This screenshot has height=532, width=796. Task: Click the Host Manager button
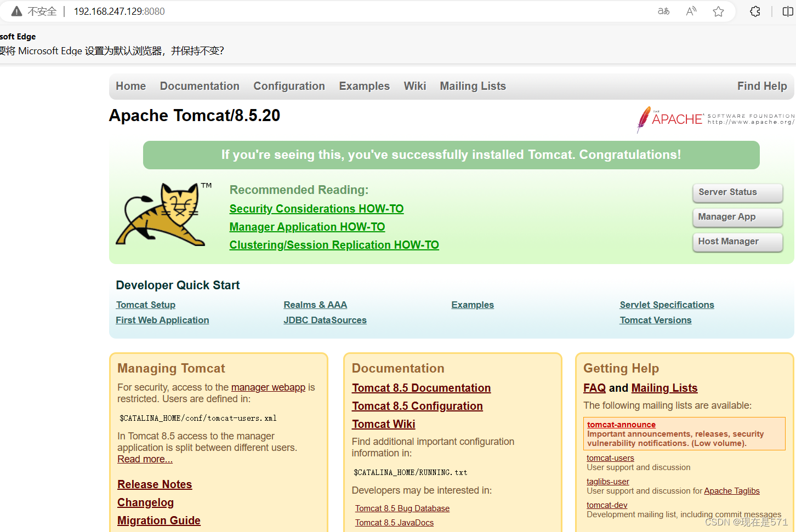737,242
